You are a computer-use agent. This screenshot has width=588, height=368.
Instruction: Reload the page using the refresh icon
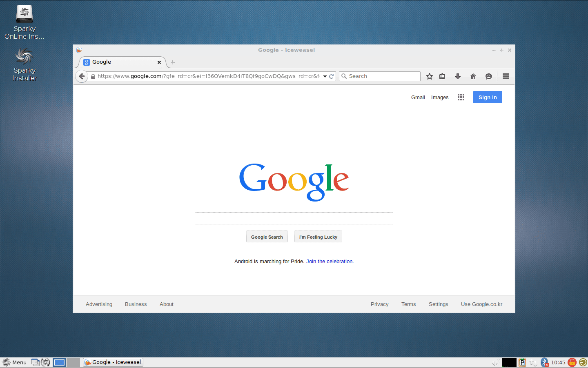(x=332, y=76)
